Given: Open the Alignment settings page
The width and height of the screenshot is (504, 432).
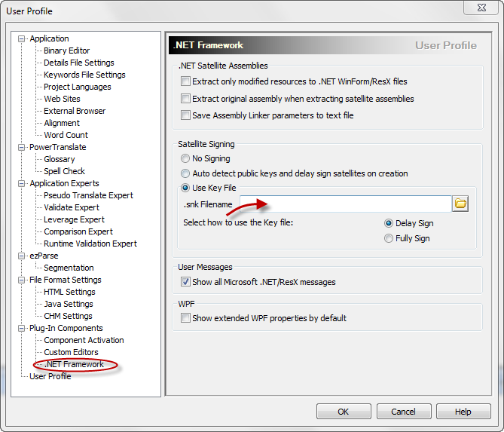Looking at the screenshot, I should 62,123.
